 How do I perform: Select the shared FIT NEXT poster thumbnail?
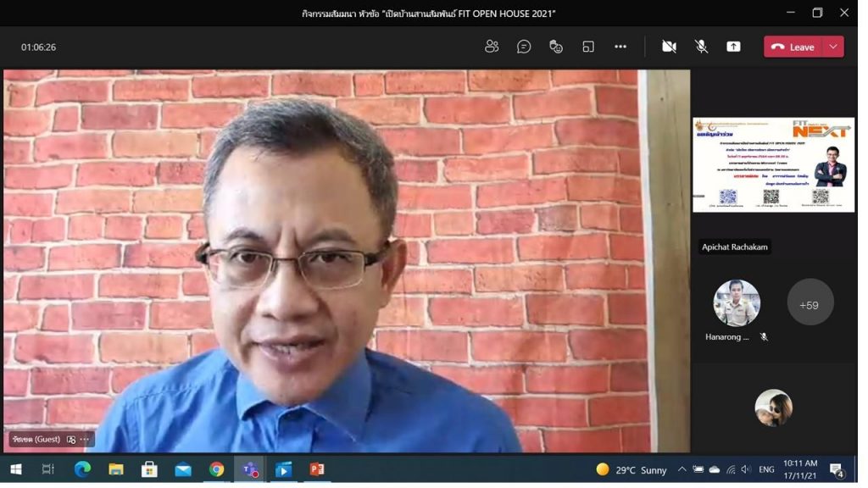[773, 164]
